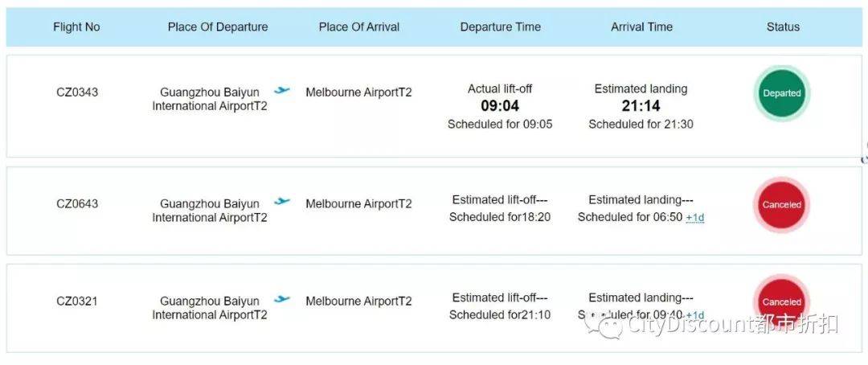Image resolution: width=868 pixels, height=365 pixels.
Task: Click the airplane icon in CZ0343 row
Action: (x=282, y=90)
